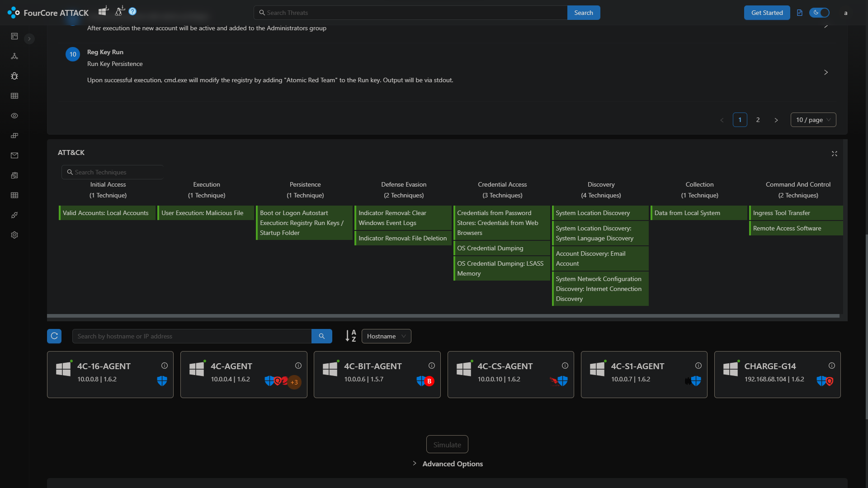
Task: Open OS Credential Dumping: LSASS Memory
Action: click(501, 268)
